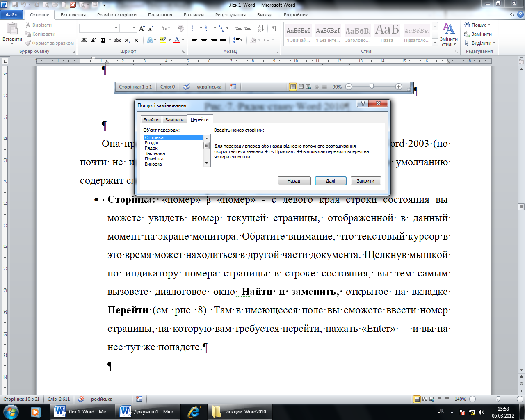525x420 pixels.
Task: Click spell check icon in status bar
Action: click(x=81, y=399)
